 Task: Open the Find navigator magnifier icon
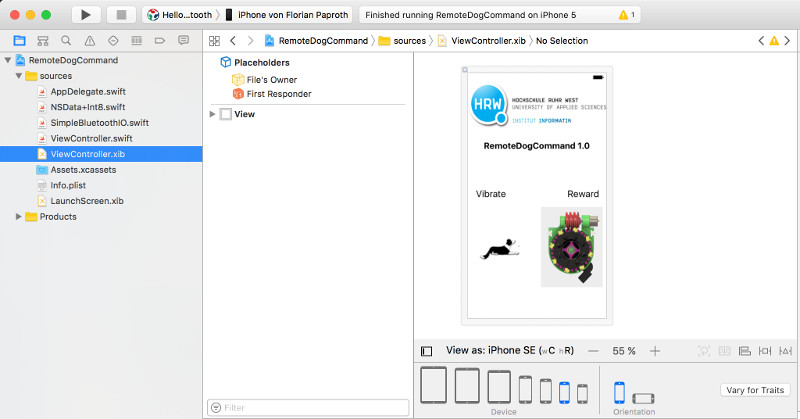(x=66, y=41)
